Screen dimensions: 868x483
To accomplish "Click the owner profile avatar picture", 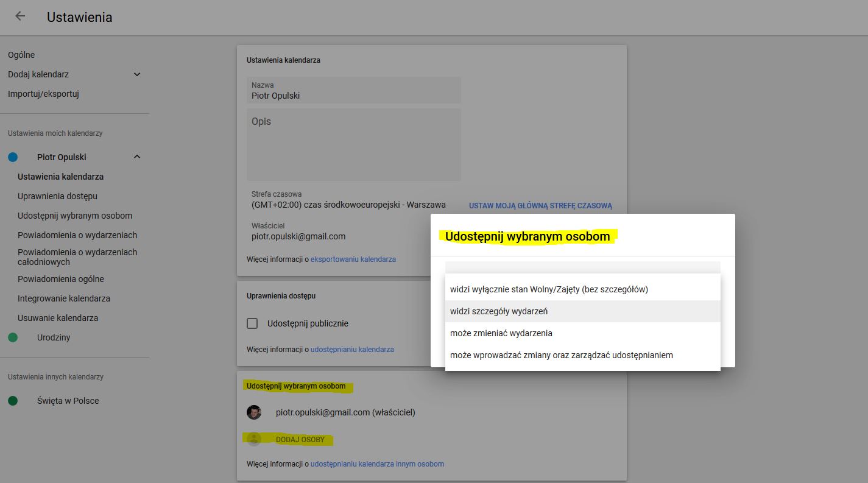I will pyautogui.click(x=254, y=412).
